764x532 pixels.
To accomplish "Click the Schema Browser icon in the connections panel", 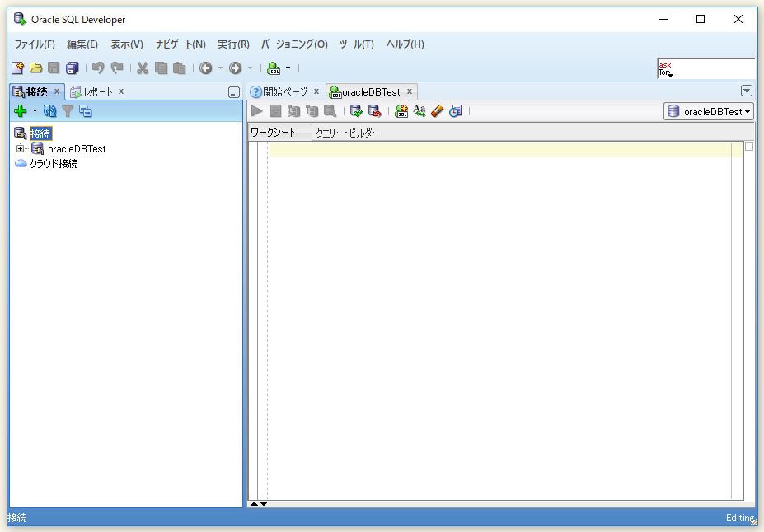I will (85, 111).
